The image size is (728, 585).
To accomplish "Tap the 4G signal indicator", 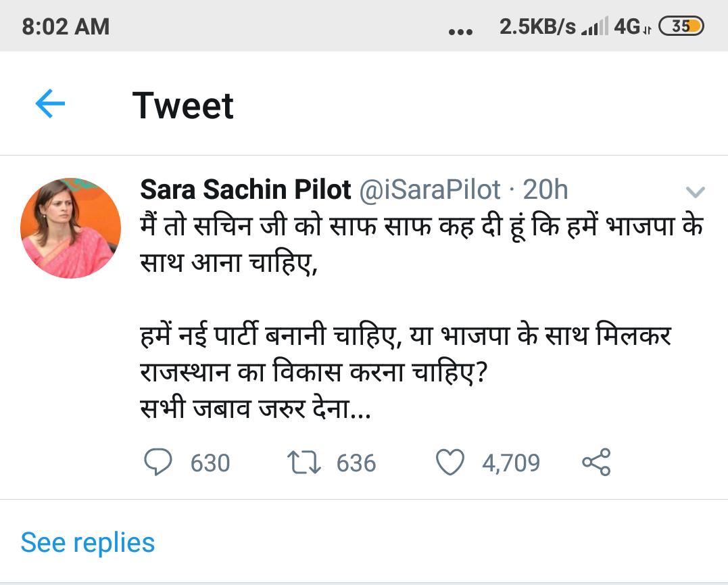I will tap(629, 26).
